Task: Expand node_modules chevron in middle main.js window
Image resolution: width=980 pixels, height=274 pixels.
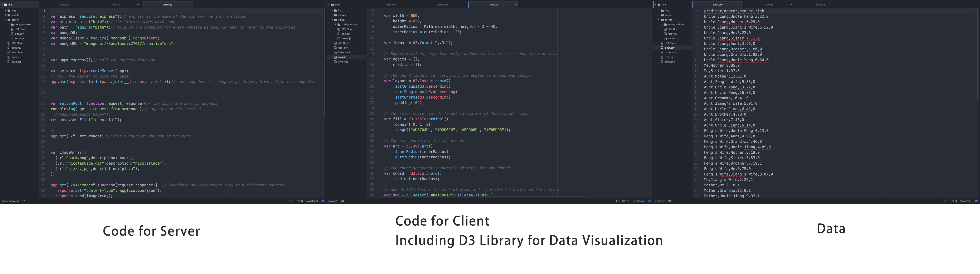Action: tap(336, 24)
